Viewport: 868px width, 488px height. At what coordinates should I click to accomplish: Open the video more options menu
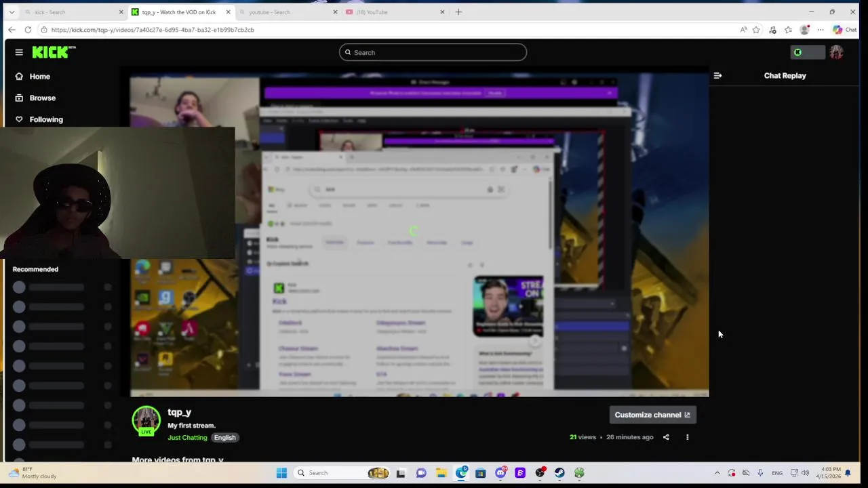point(687,437)
